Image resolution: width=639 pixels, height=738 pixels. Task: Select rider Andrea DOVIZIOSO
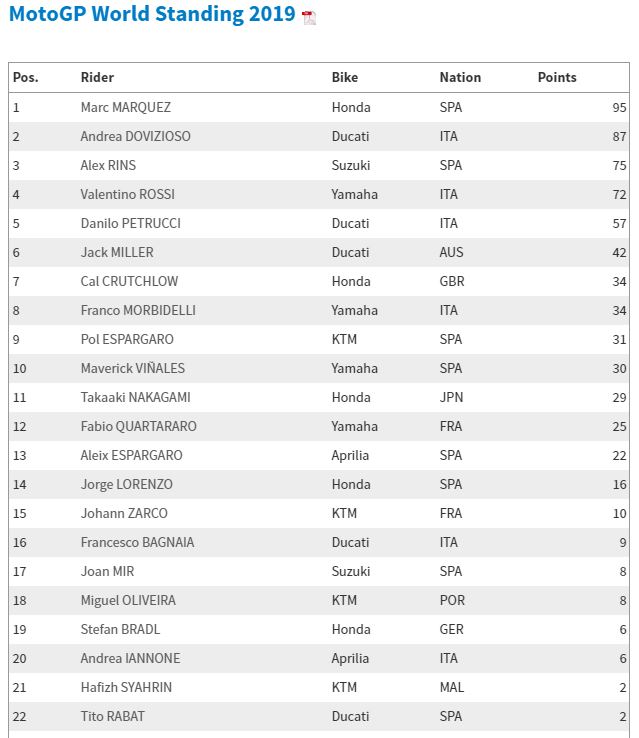pyautogui.click(x=135, y=136)
